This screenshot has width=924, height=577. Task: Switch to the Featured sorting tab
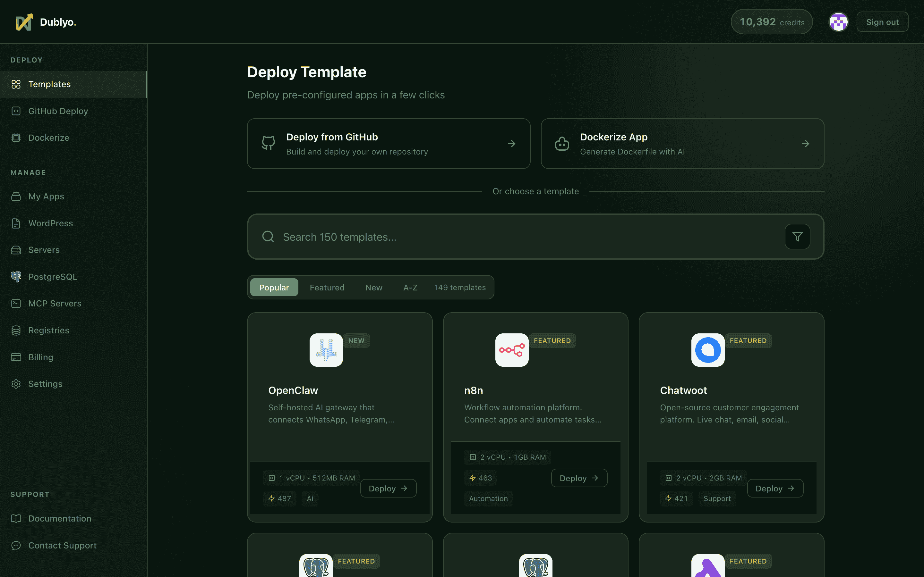click(x=327, y=287)
